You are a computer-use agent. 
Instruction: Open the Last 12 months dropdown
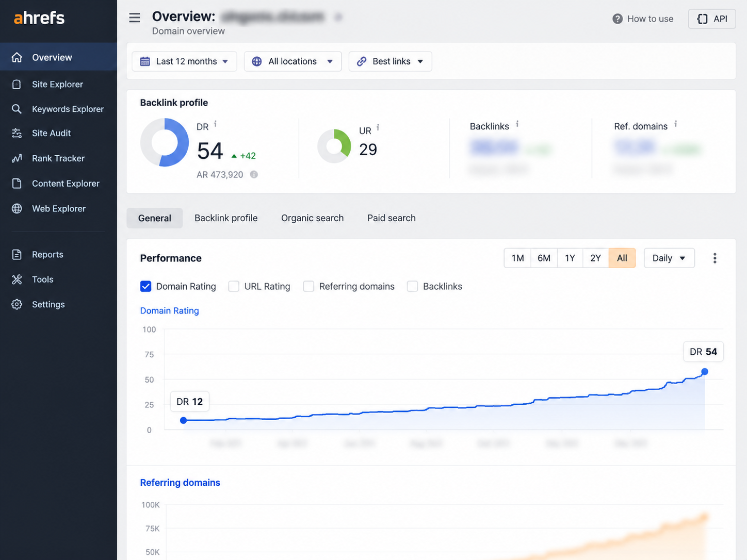point(184,61)
